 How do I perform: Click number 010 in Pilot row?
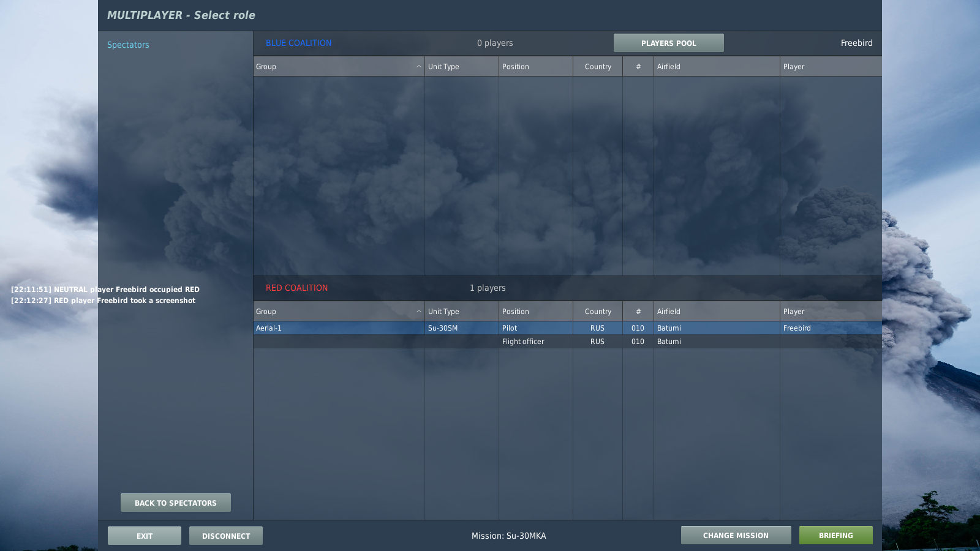click(x=638, y=328)
